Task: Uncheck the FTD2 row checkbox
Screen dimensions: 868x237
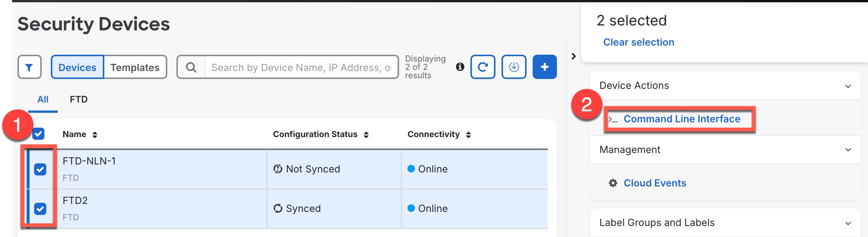Action: (x=40, y=209)
